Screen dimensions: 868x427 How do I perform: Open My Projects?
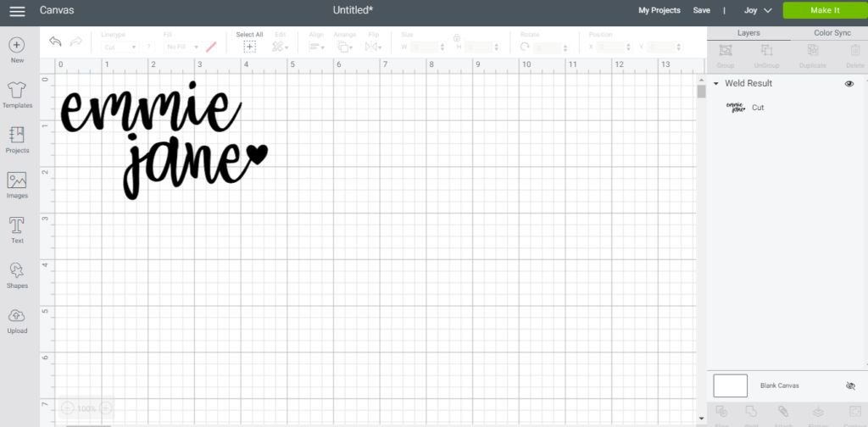[x=659, y=10]
